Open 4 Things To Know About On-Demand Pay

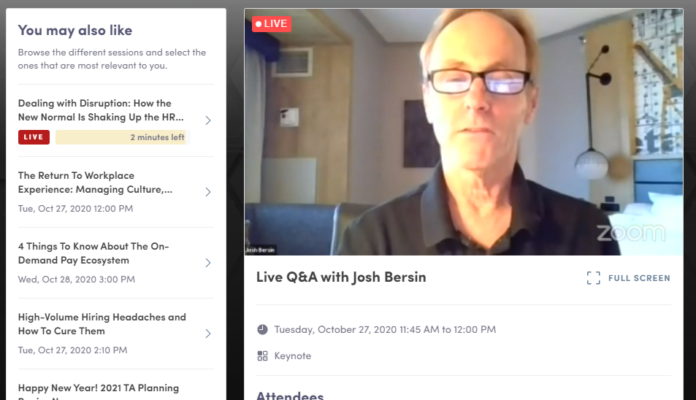(x=93, y=253)
